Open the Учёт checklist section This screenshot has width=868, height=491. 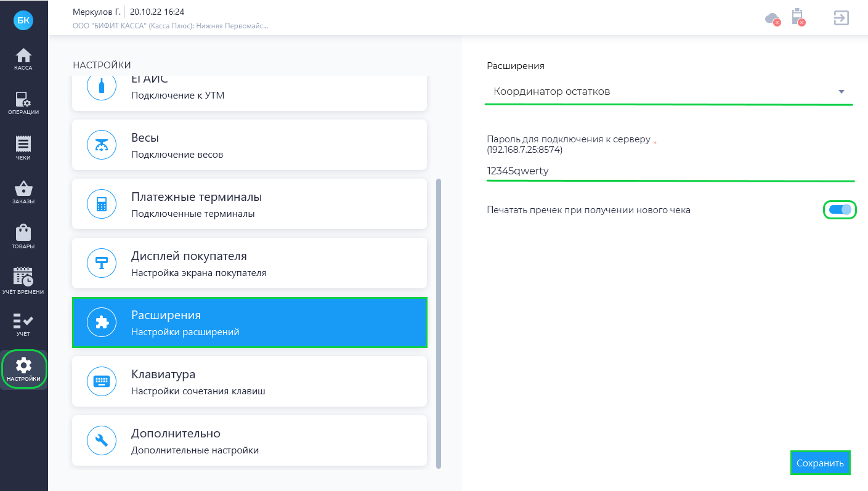coord(23,325)
